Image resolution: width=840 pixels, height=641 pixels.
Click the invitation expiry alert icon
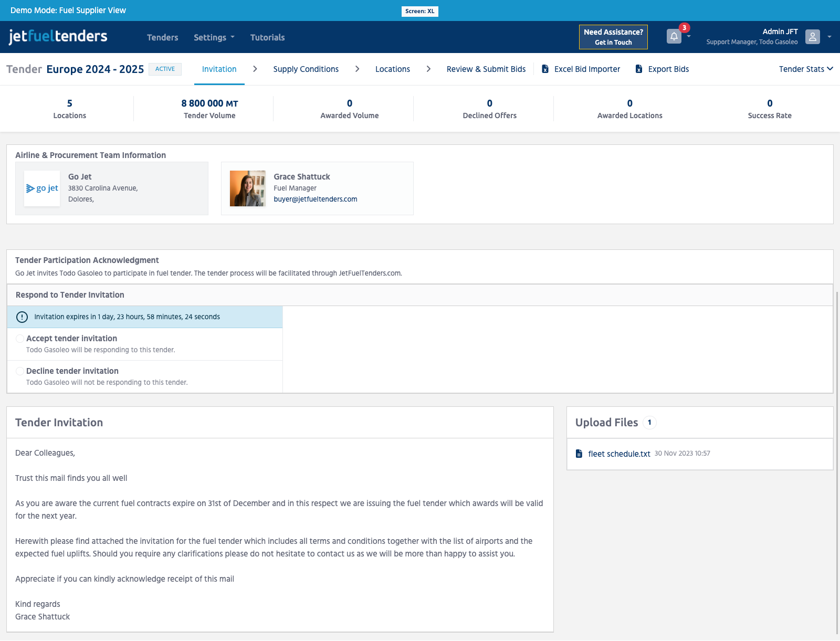tap(22, 317)
